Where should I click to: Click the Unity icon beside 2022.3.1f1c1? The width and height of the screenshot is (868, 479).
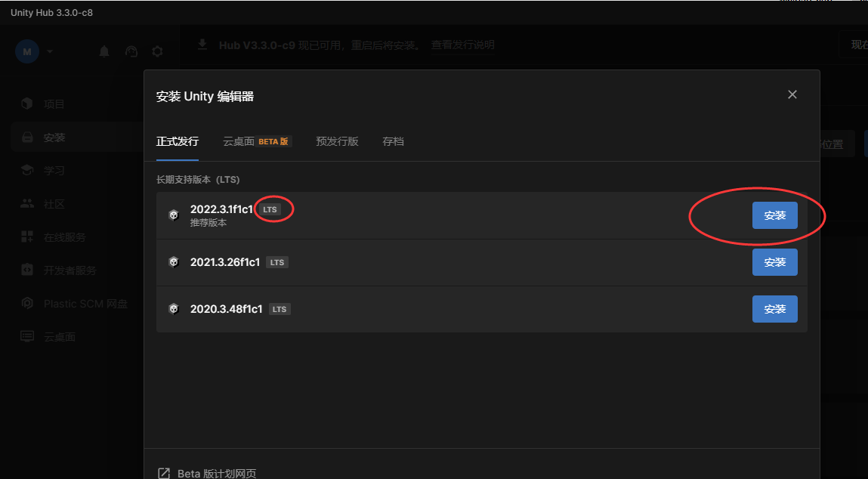click(x=174, y=215)
